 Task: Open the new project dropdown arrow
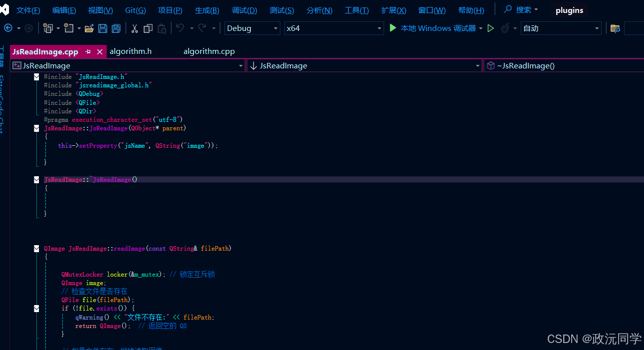pos(58,28)
